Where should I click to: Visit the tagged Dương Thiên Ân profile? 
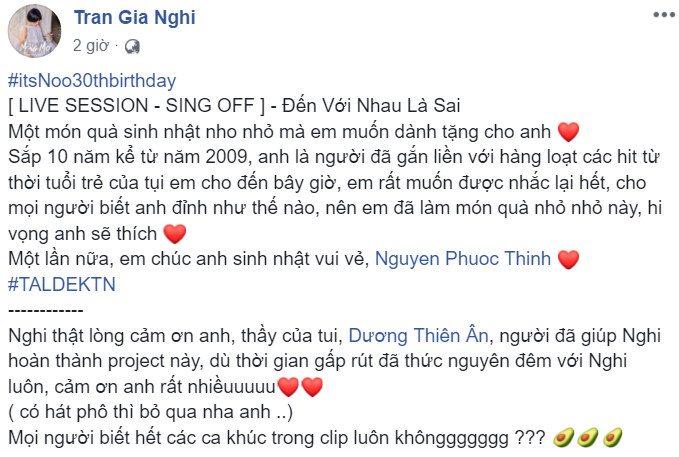click(418, 335)
